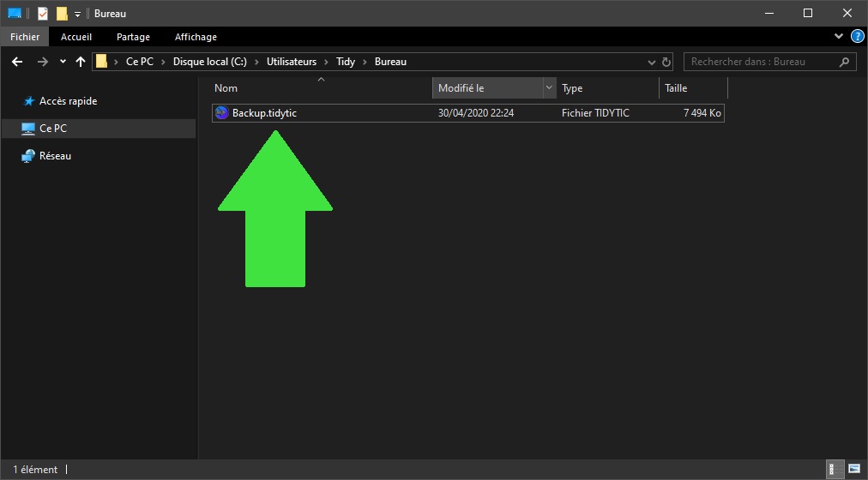Viewport: 868px width, 480px height.
Task: Click the 1 élément status bar text
Action: pyautogui.click(x=35, y=470)
